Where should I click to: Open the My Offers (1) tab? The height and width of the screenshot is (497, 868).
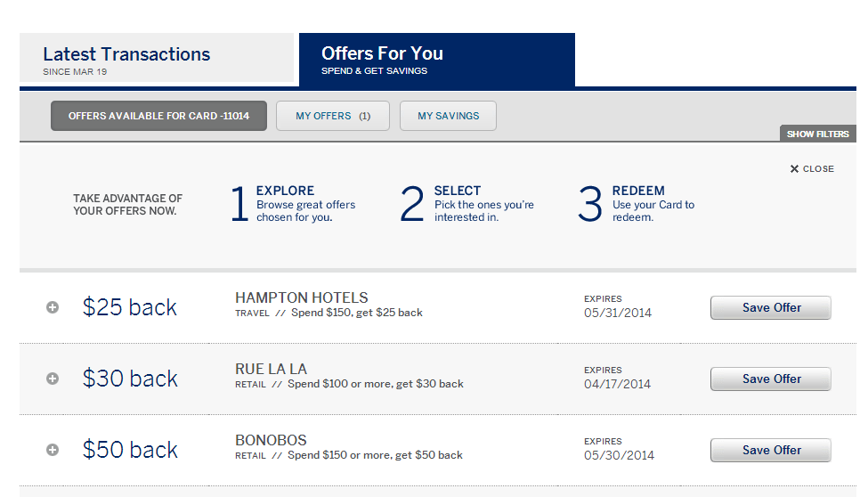(x=333, y=116)
